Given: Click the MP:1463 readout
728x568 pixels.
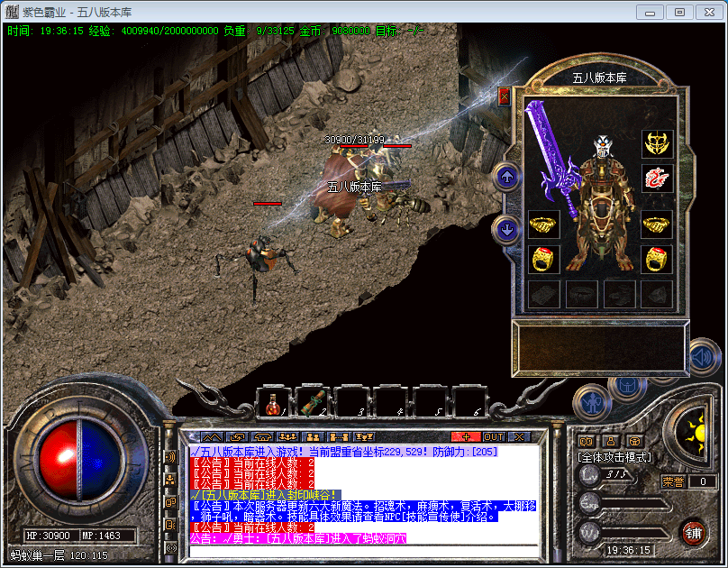Looking at the screenshot, I should (101, 536).
